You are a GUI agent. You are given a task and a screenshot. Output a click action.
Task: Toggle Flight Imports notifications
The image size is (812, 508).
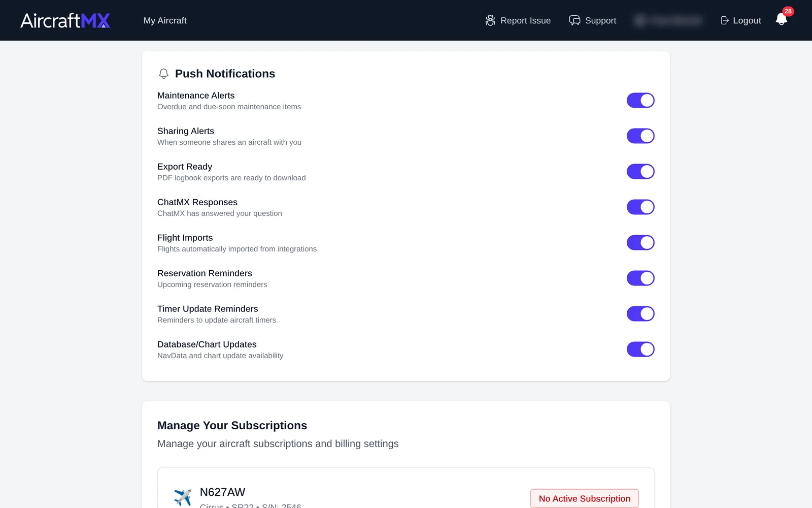coord(640,243)
